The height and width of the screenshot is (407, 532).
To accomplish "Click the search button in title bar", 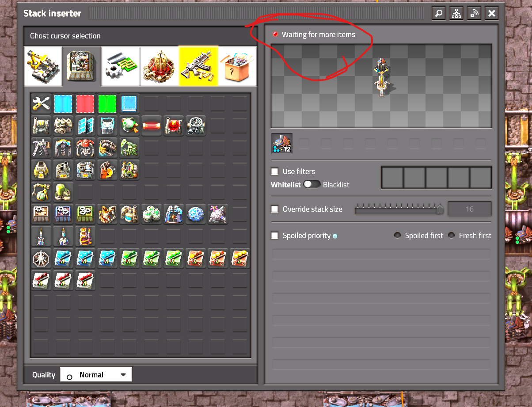I will [x=438, y=13].
